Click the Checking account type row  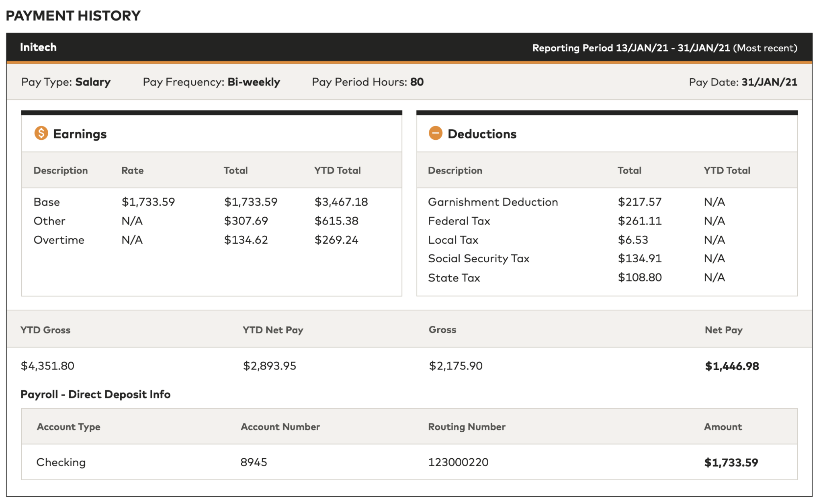(61, 462)
